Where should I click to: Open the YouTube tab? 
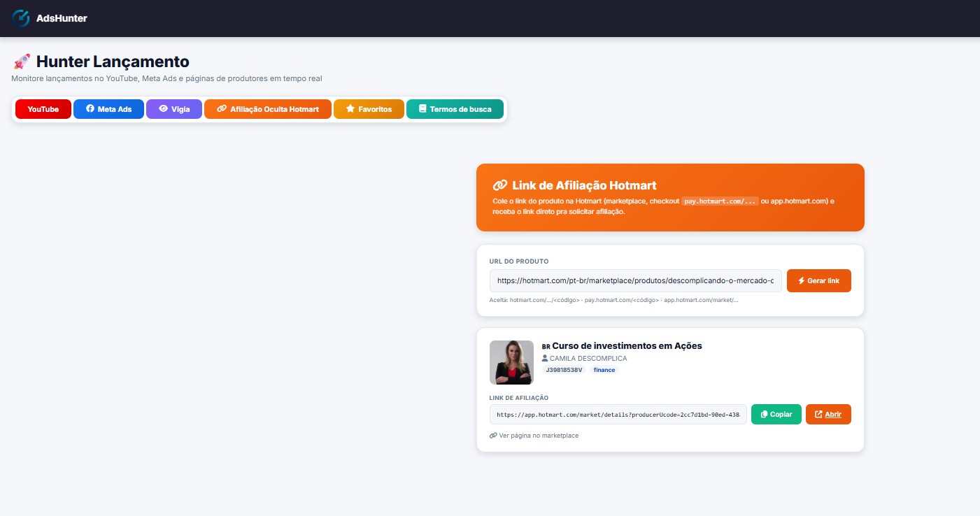click(x=43, y=109)
